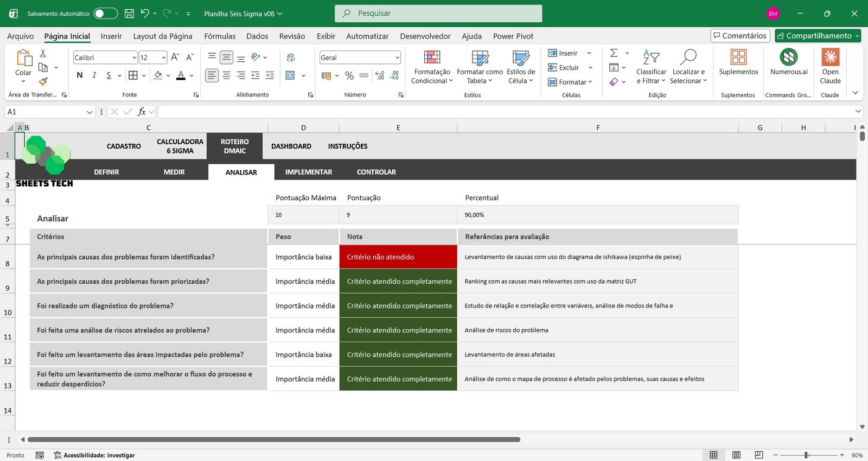Apply the red font color
This screenshot has width=868, height=461.
pyautogui.click(x=181, y=75)
